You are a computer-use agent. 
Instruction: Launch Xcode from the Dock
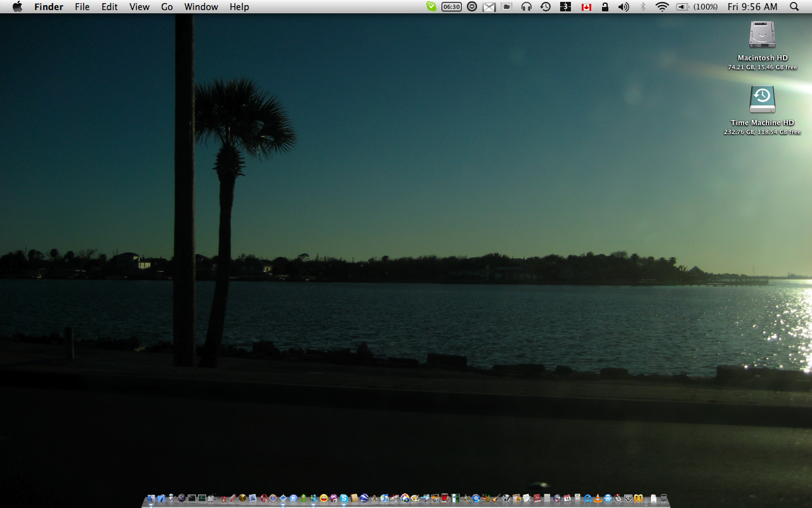161,498
